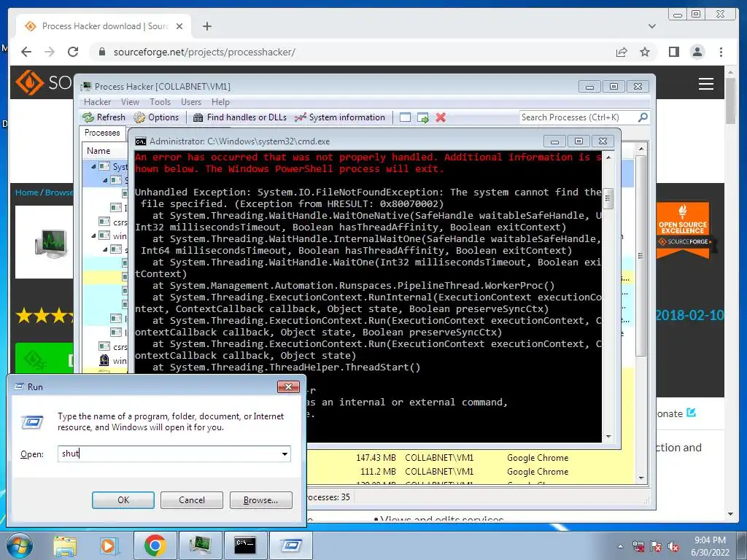This screenshot has width=747, height=560.
Task: Open the Windows Start menu
Action: 19,545
